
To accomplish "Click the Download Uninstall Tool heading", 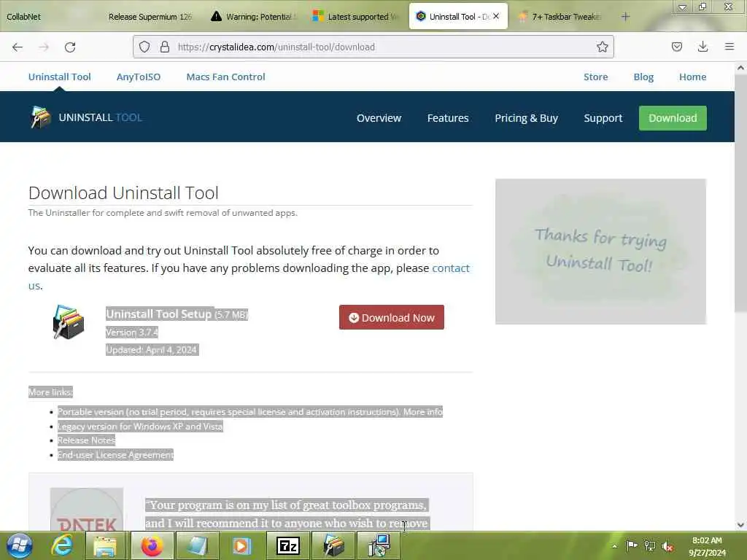I will (x=123, y=192).
